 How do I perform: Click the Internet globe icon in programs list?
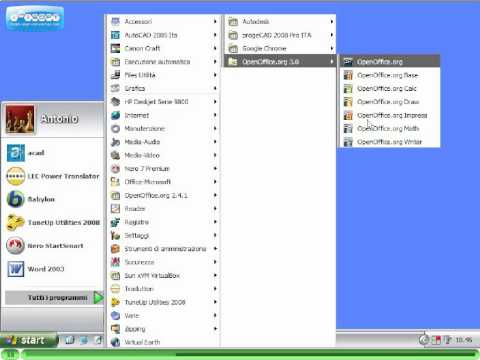click(115, 115)
